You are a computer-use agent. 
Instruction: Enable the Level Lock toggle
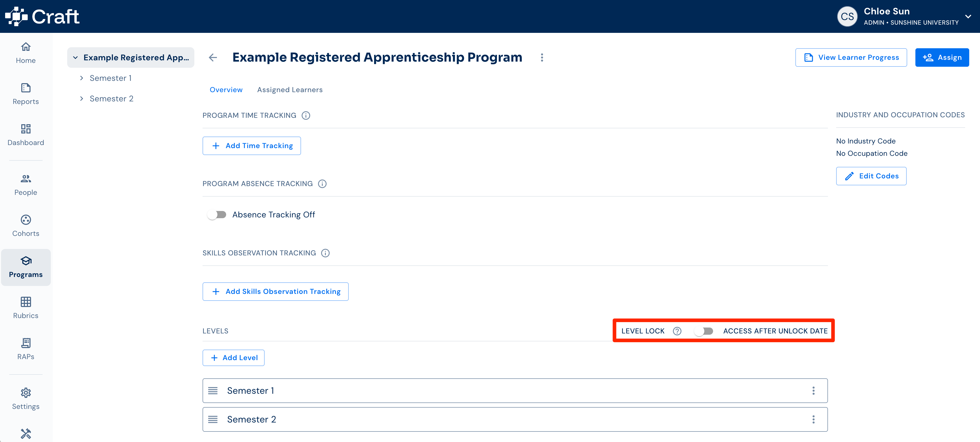coord(703,331)
